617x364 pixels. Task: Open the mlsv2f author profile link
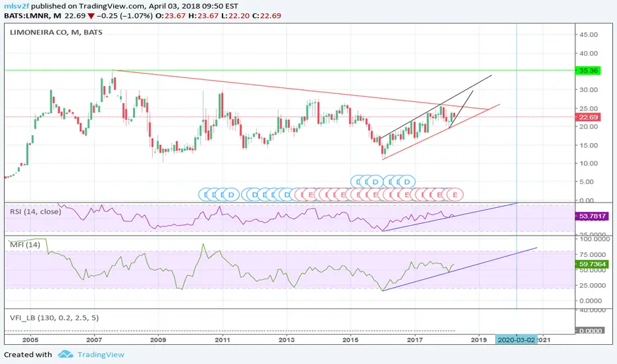16,7
